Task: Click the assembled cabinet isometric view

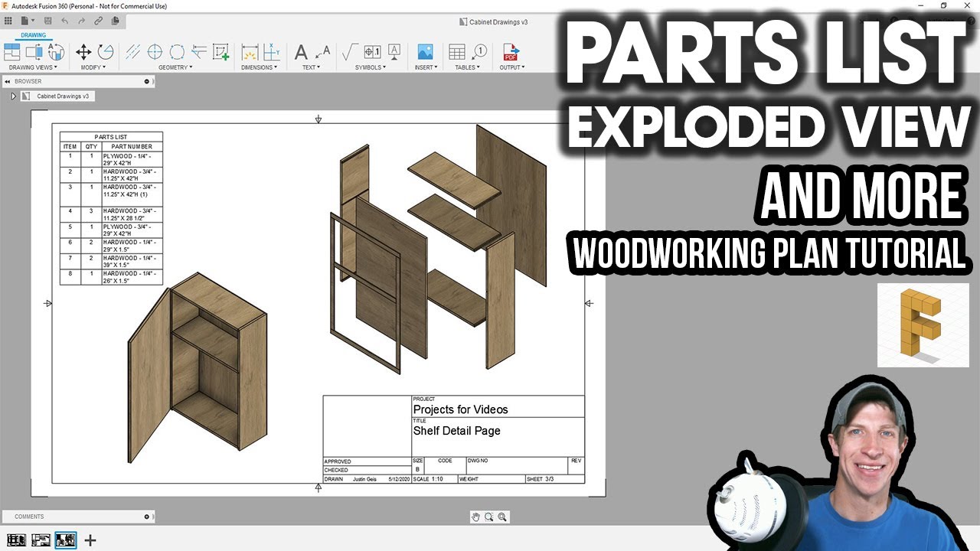Action: click(x=198, y=367)
